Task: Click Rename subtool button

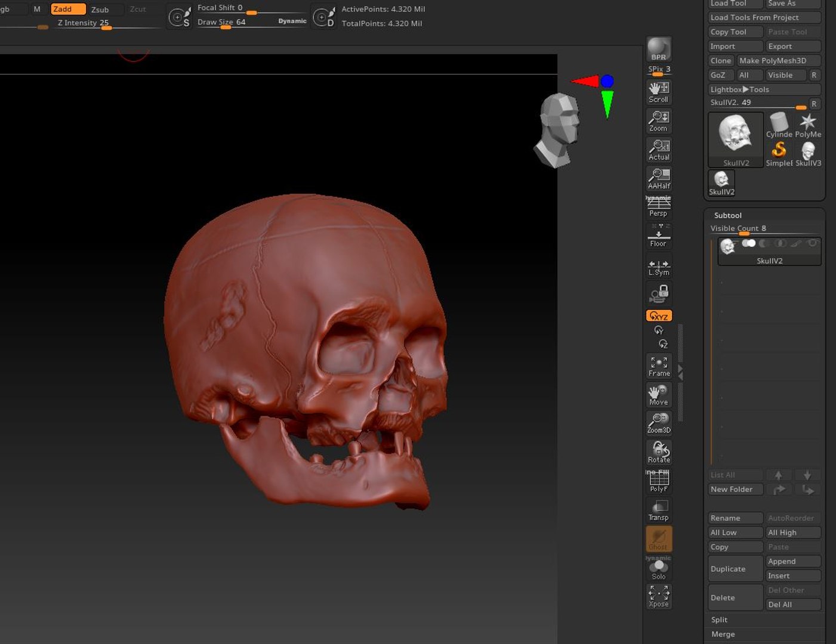Action: coord(735,518)
